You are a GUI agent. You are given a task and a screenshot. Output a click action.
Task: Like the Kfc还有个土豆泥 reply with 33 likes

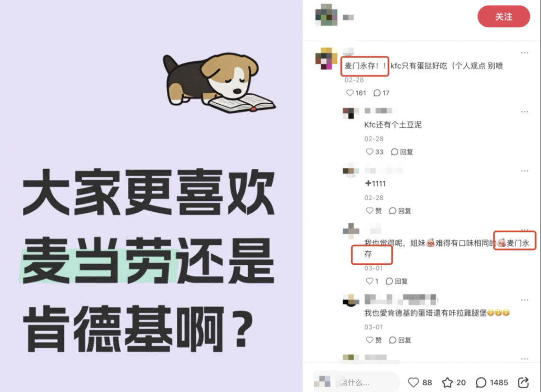tap(369, 152)
